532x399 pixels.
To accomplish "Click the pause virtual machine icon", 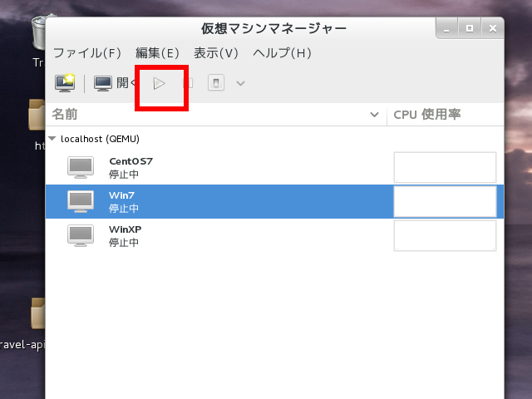I will [188, 83].
